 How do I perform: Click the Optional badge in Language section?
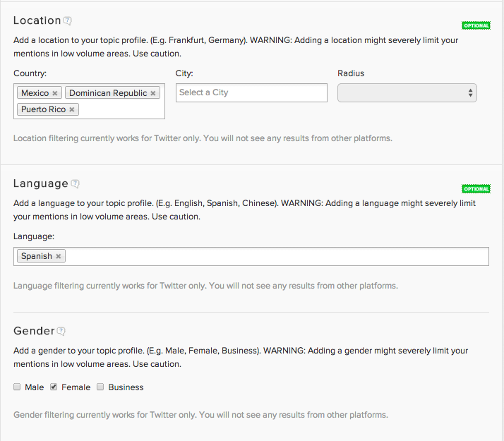[476, 189]
